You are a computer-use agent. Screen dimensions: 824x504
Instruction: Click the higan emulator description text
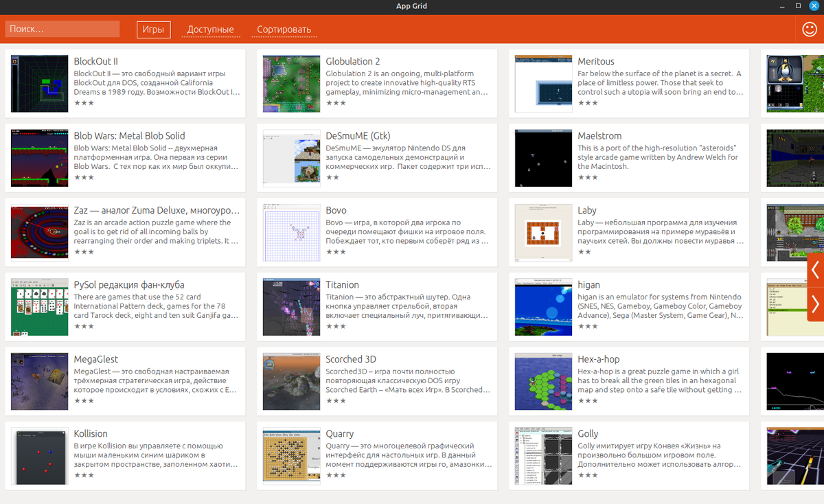coord(660,306)
